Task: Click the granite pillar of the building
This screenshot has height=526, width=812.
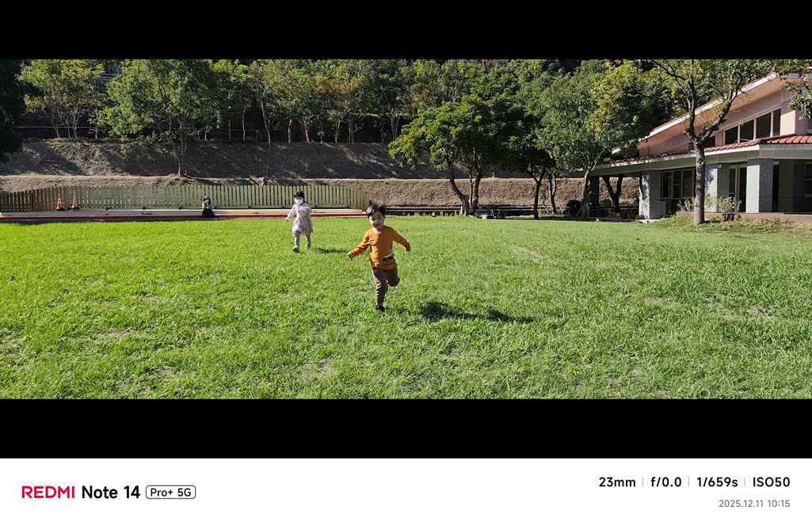Action: [x=759, y=185]
